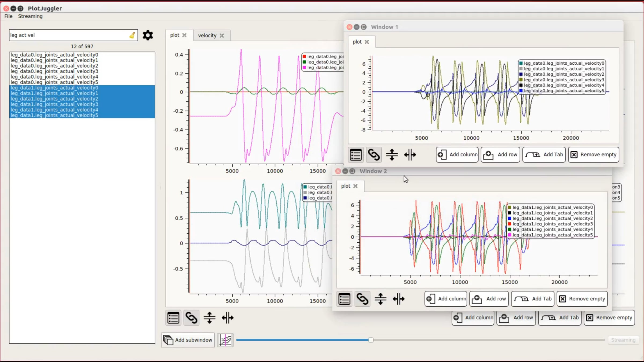Select leg_data0.leg_joints_actual_velocity3 in the list
Viewport: 644px width, 362px height.
(54, 71)
